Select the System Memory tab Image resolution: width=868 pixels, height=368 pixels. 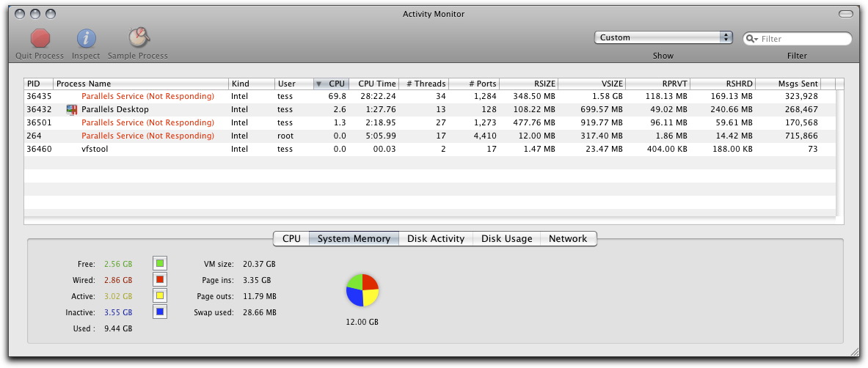point(354,238)
